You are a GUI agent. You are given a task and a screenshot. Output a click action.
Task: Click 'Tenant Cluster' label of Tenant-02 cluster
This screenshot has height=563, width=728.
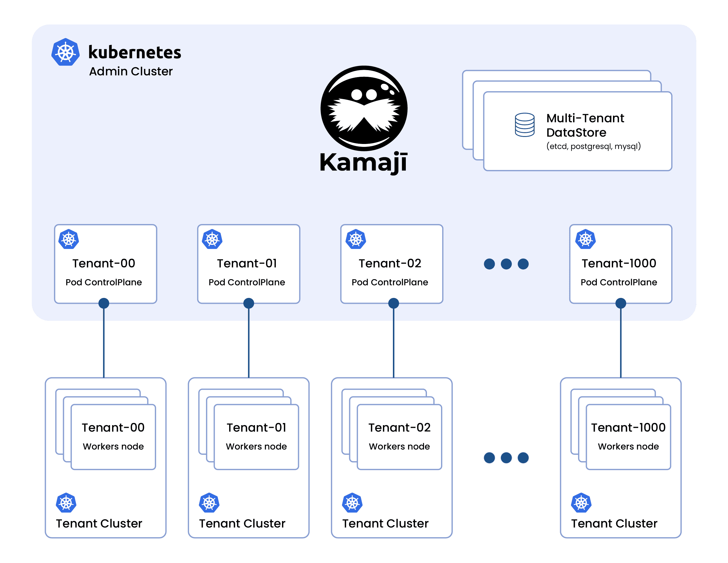point(385,524)
